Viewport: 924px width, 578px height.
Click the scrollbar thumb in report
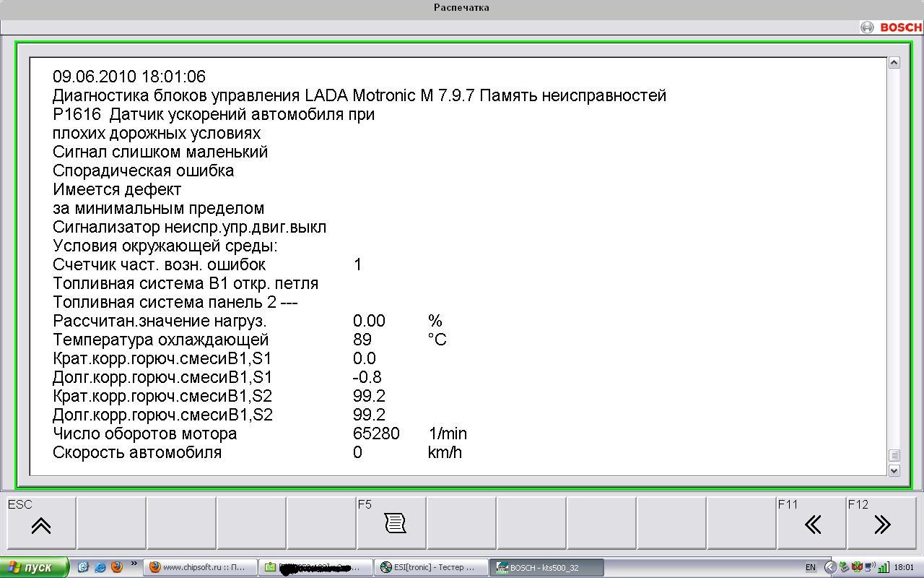pos(894,455)
